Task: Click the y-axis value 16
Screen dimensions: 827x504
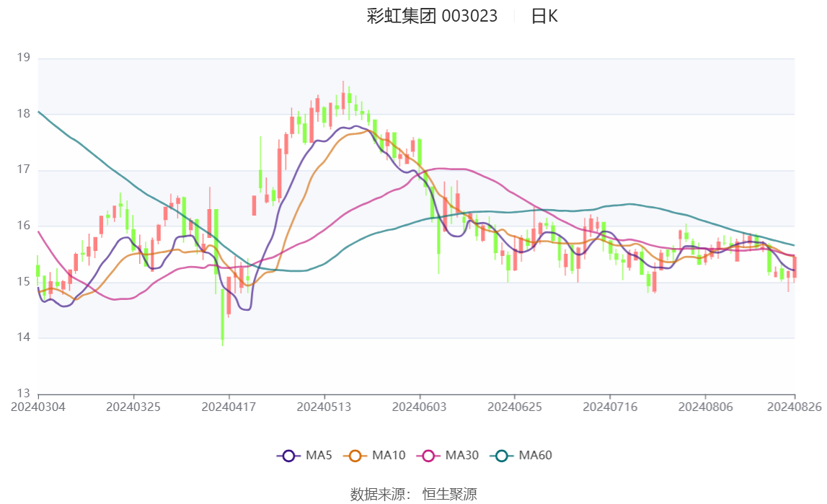Action: [x=24, y=226]
